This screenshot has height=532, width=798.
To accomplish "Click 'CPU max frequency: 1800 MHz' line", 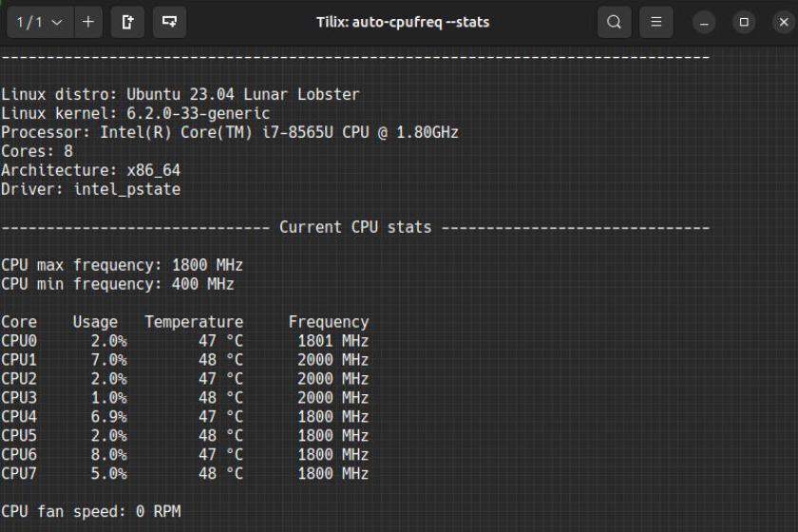I will point(123,265).
